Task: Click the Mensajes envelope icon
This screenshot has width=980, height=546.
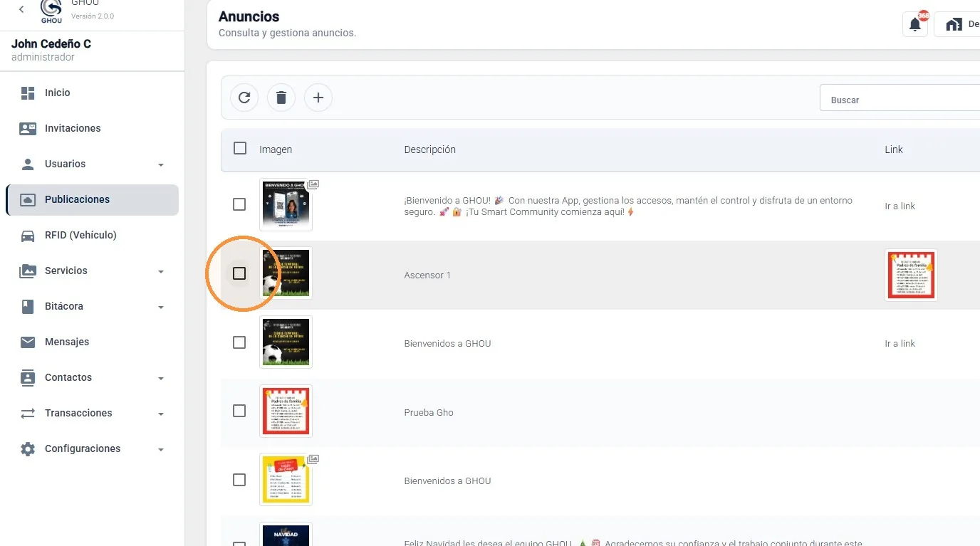Action: tap(28, 342)
